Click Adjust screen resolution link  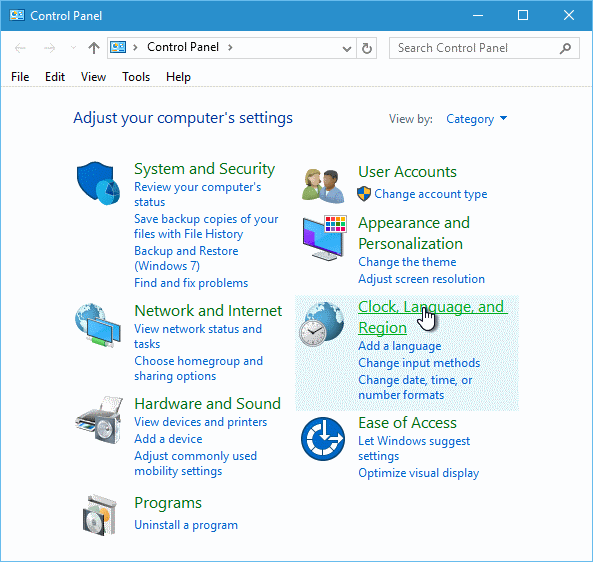click(x=421, y=279)
